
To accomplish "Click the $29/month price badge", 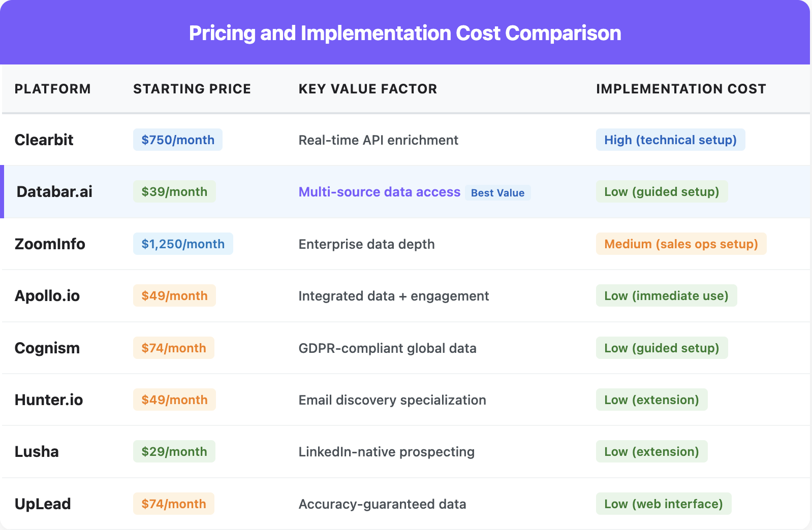I will point(174,451).
